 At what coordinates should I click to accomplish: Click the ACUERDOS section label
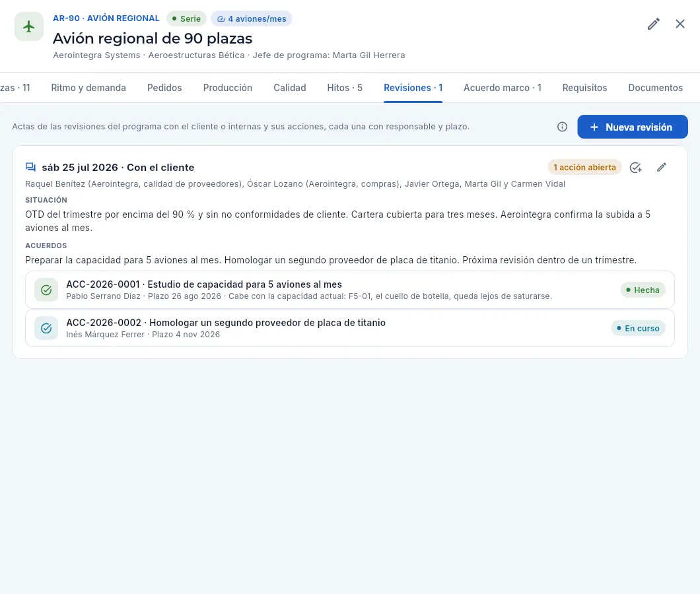tap(46, 246)
